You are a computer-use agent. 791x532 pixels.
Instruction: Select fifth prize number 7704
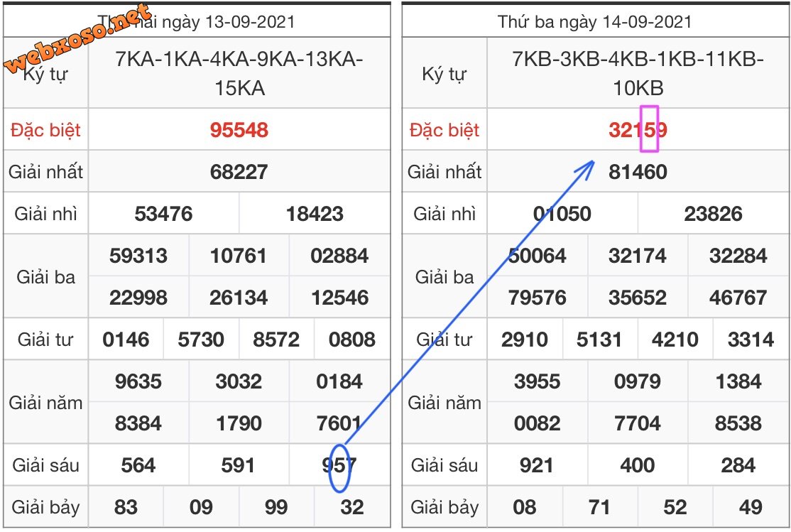pos(638,424)
